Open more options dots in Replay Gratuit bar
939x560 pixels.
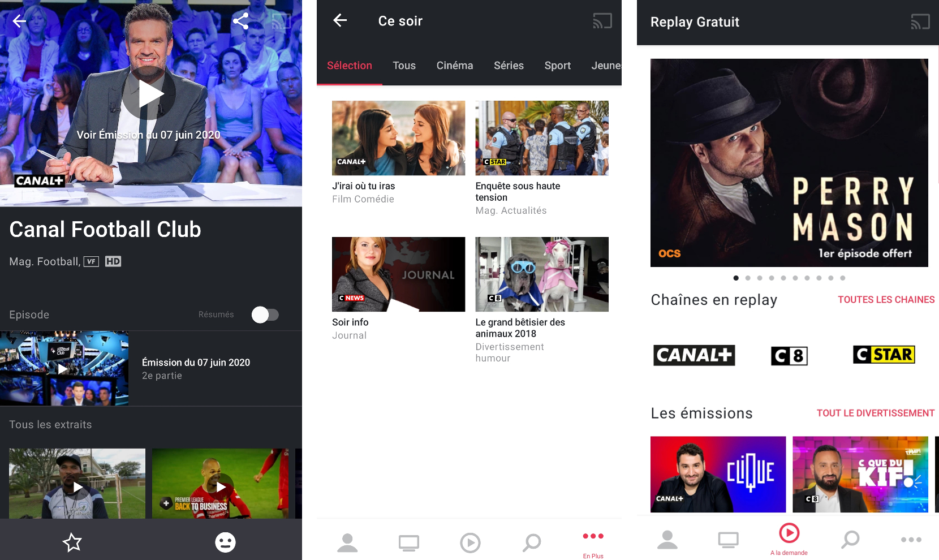911,540
